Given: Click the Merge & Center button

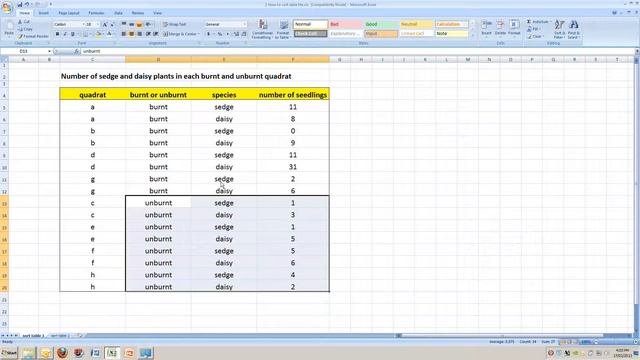Looking at the screenshot, I should tap(181, 34).
